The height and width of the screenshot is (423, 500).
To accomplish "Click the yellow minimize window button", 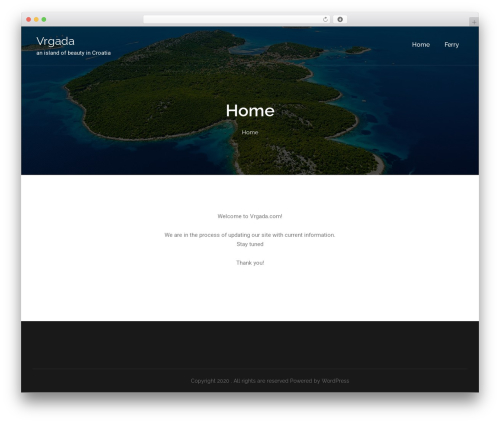I will pyautogui.click(x=36, y=19).
